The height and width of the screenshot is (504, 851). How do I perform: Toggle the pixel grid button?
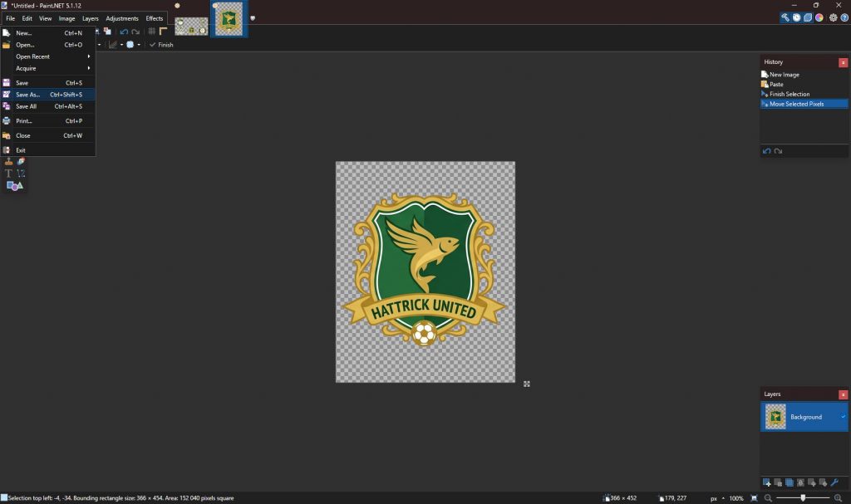pyautogui.click(x=152, y=32)
